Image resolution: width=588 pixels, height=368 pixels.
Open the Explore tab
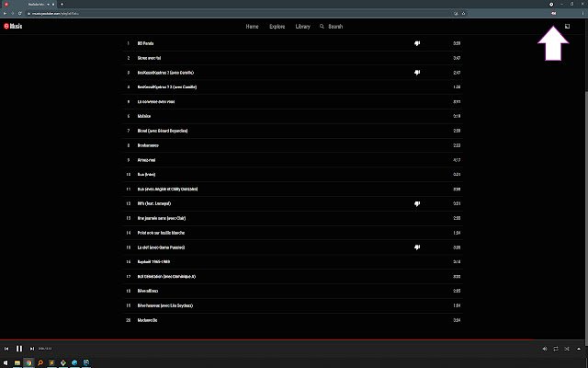click(x=277, y=27)
